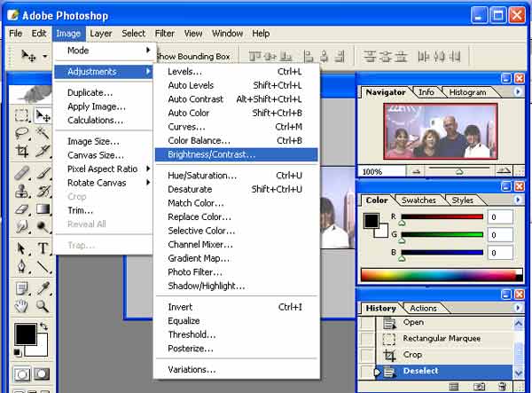This screenshot has height=393, width=532.
Task: Select the Line tool
Action: tap(43, 266)
